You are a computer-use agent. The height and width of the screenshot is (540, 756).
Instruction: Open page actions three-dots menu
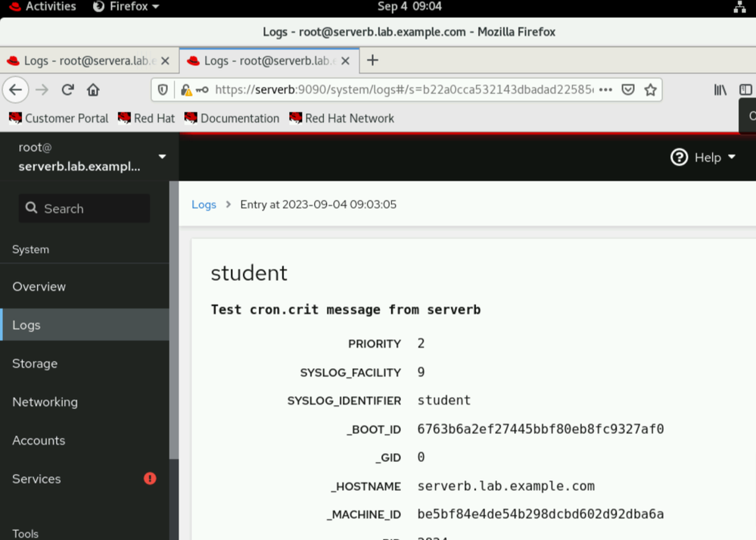coord(605,89)
